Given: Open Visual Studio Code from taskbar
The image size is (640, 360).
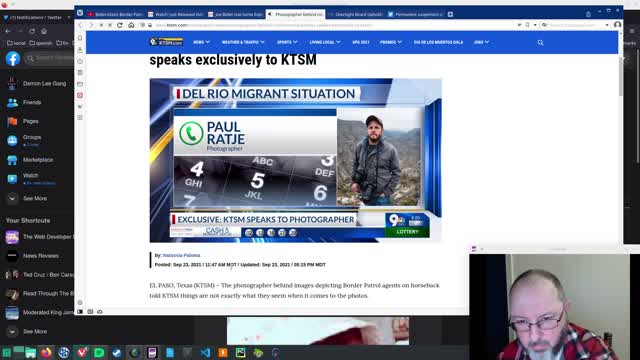Looking at the screenshot, I should (205, 352).
